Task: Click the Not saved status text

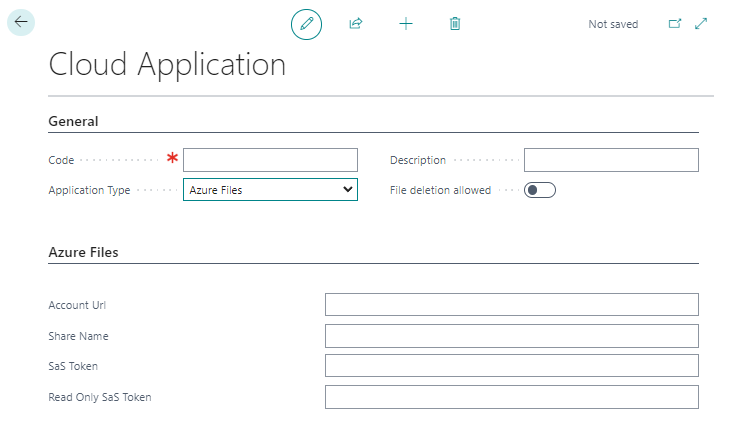Action: click(x=613, y=24)
